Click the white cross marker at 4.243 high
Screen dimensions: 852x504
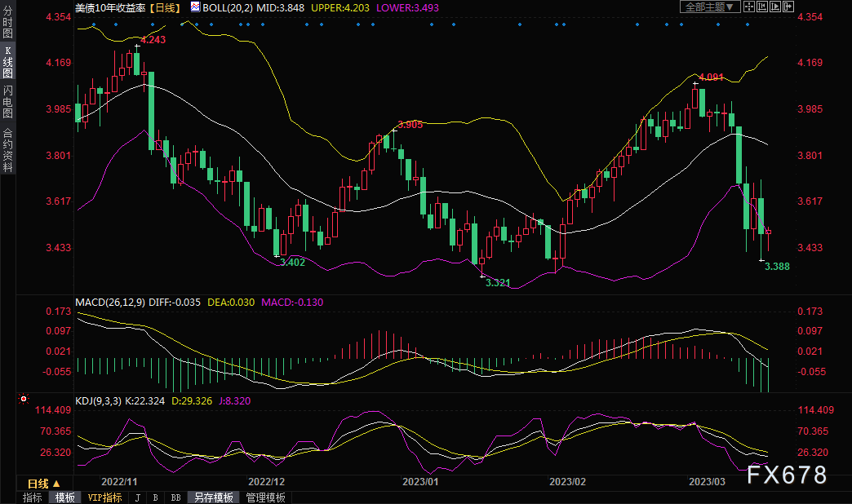pyautogui.click(x=137, y=46)
